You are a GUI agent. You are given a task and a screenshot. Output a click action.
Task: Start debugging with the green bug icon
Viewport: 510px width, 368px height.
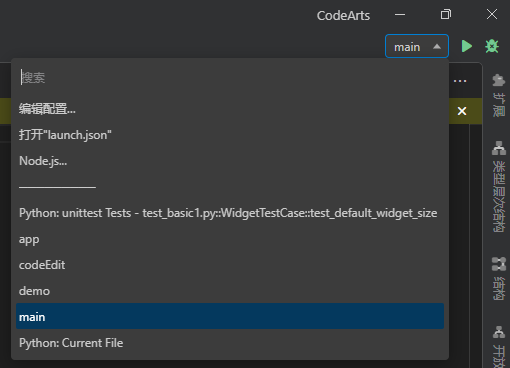492,46
